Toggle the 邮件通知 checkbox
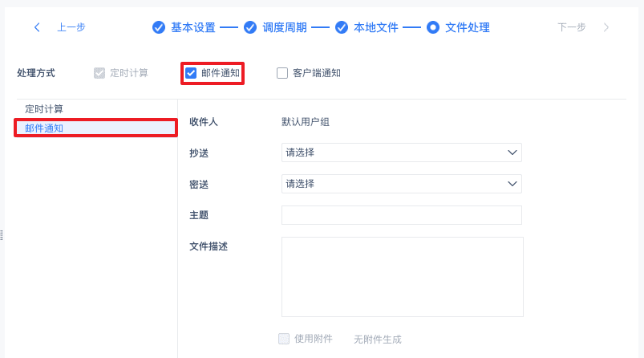 click(191, 73)
